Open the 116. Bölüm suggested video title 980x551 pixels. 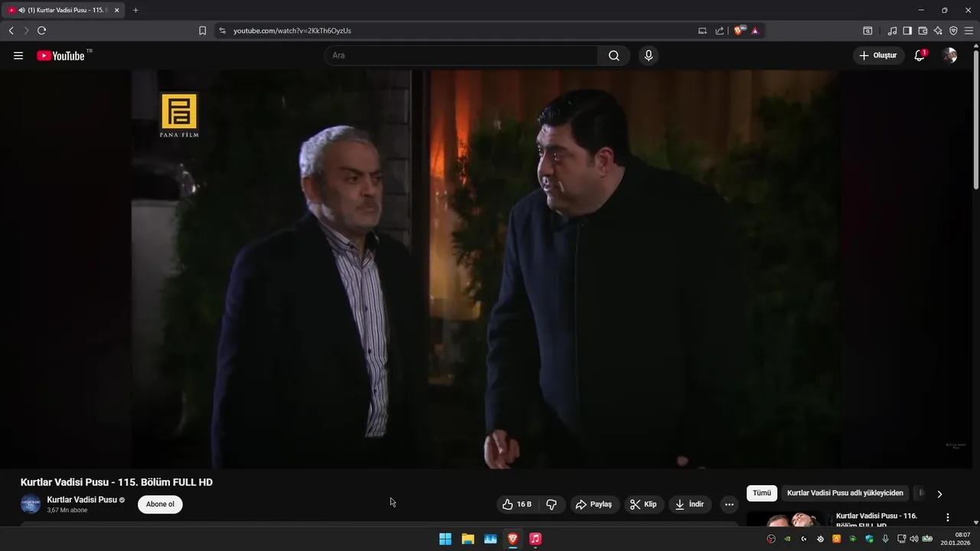[877, 520]
